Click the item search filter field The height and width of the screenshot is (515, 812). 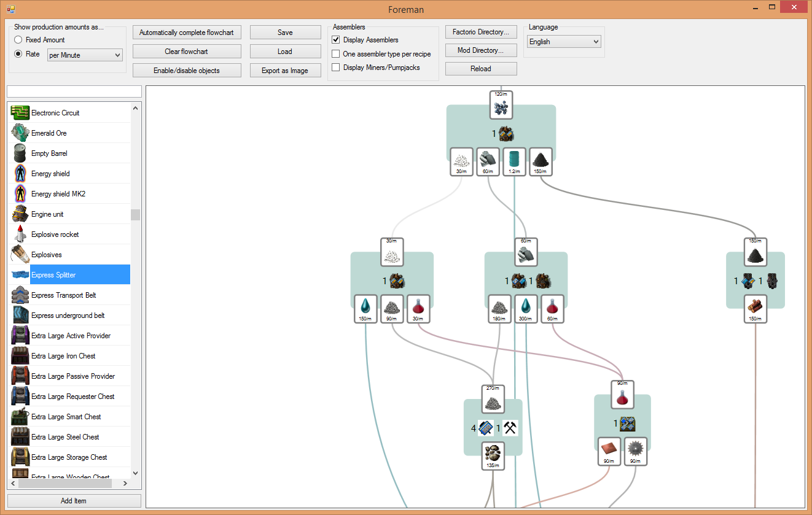(74, 91)
